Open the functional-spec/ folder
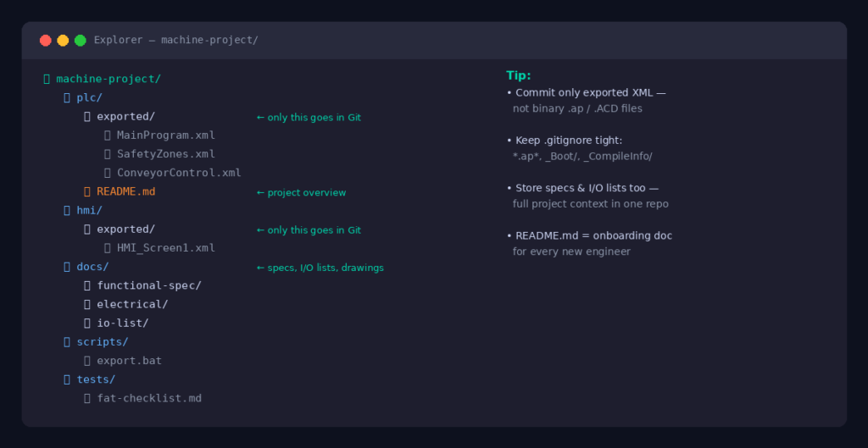868x448 pixels. click(148, 285)
